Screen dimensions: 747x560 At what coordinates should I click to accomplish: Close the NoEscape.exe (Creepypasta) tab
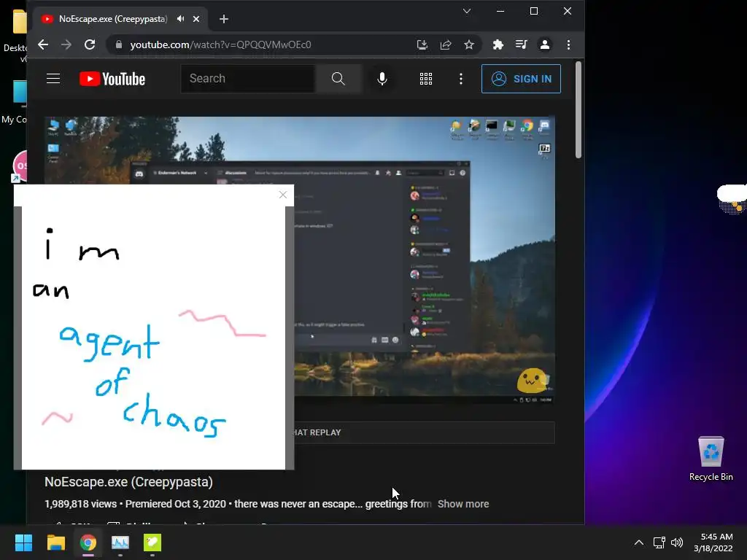point(196,19)
